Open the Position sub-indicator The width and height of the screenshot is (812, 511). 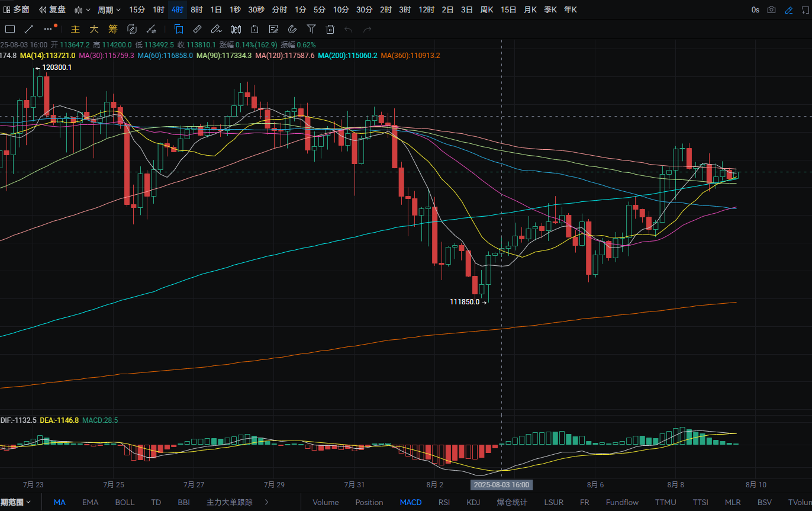tap(369, 502)
